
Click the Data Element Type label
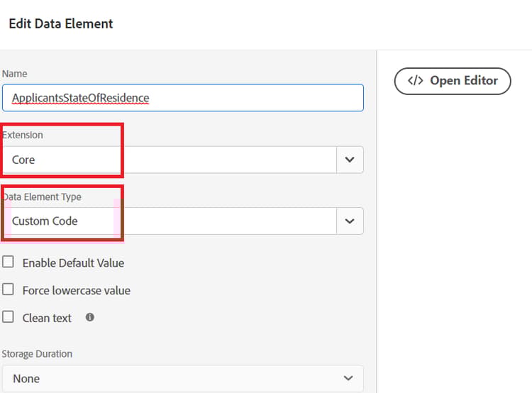click(43, 197)
